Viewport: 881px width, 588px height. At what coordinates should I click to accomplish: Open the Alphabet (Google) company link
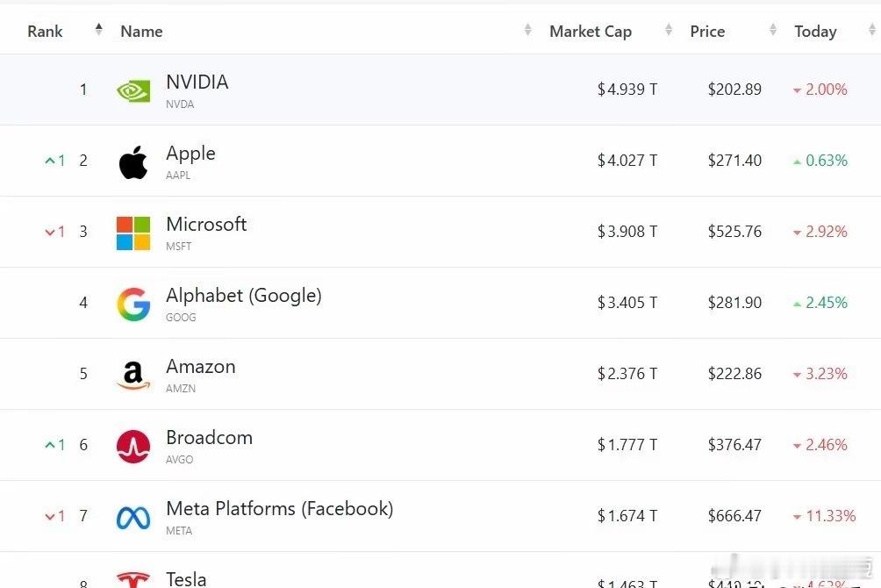243,296
